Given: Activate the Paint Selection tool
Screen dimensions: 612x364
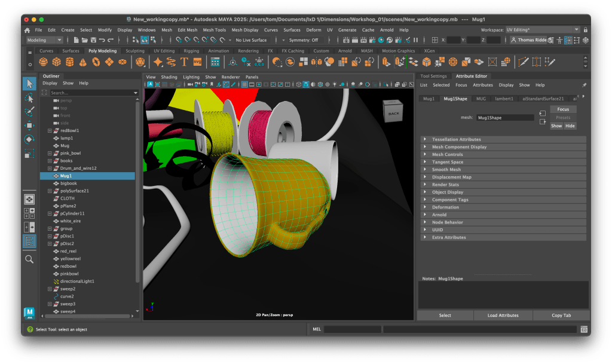Looking at the screenshot, I should coord(29,112).
